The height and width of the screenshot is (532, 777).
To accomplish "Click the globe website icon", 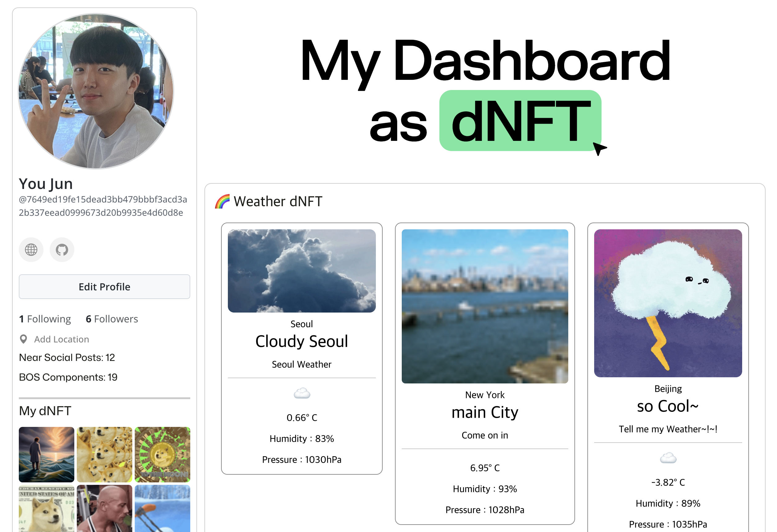I will (31, 250).
